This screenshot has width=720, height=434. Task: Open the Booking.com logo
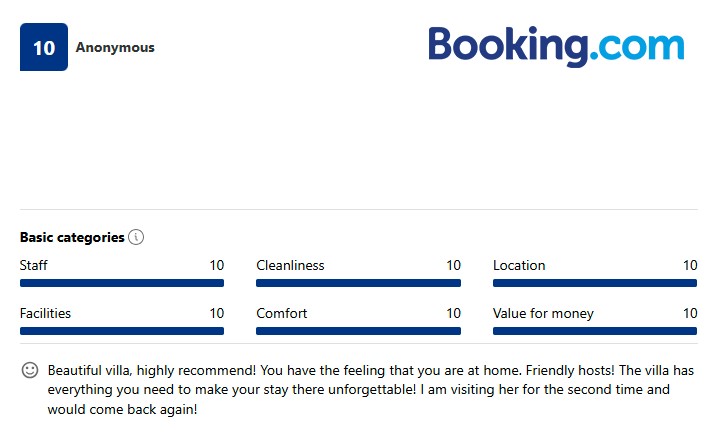pyautogui.click(x=556, y=46)
